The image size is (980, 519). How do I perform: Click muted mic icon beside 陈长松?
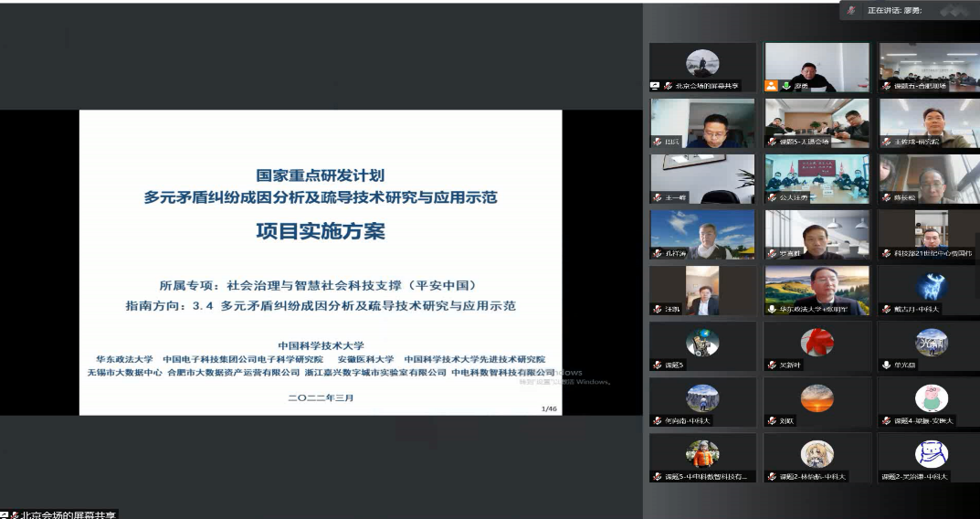(x=887, y=197)
